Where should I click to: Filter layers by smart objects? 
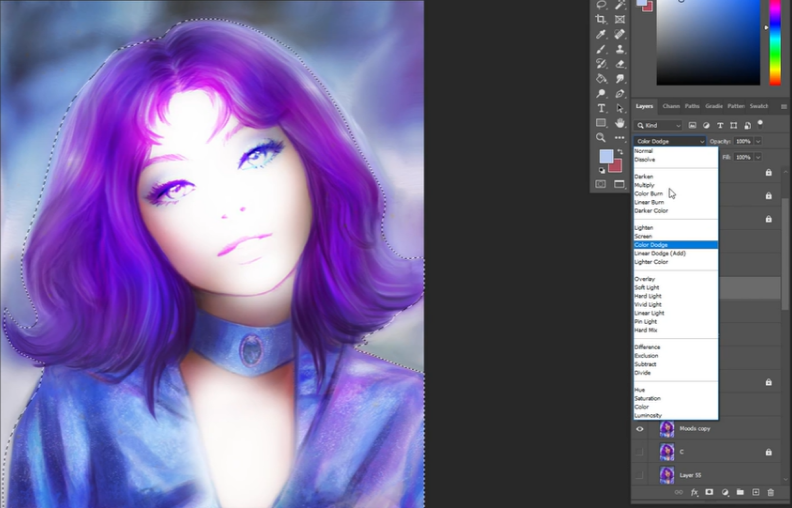(x=747, y=125)
